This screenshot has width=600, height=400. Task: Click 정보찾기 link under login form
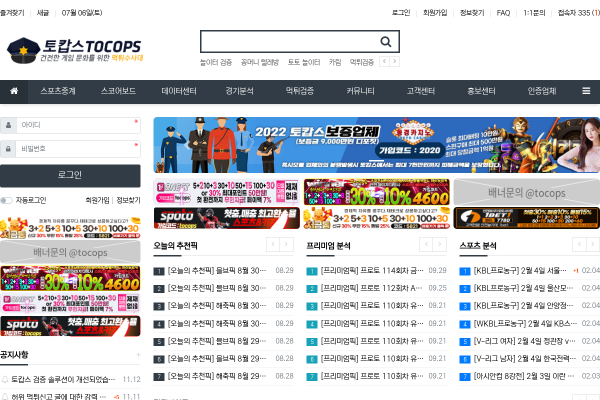[x=128, y=200]
